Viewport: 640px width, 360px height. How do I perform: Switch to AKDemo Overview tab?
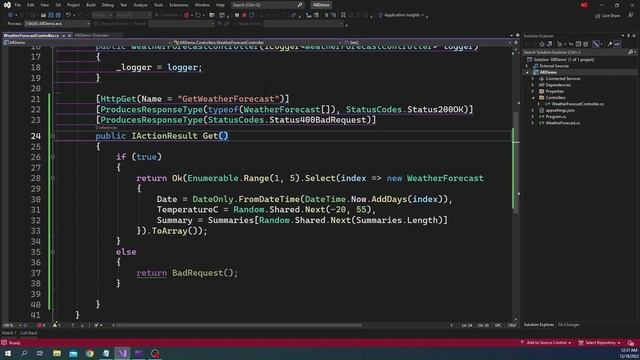[x=91, y=36]
